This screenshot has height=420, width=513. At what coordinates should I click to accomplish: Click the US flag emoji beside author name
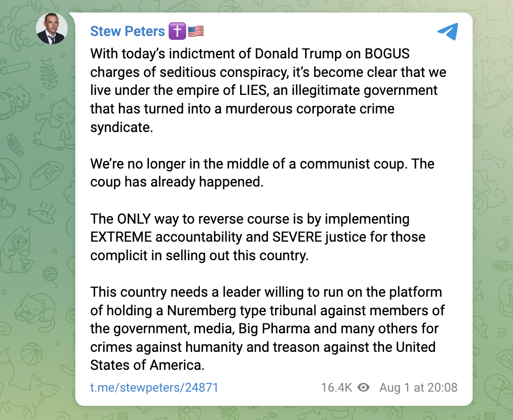point(195,32)
